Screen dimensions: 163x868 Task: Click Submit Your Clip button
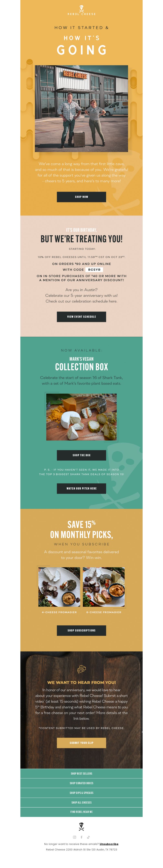point(81,743)
